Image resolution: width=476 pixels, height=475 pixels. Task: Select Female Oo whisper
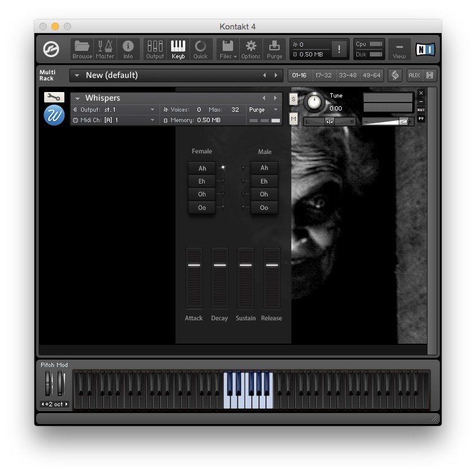pos(202,208)
